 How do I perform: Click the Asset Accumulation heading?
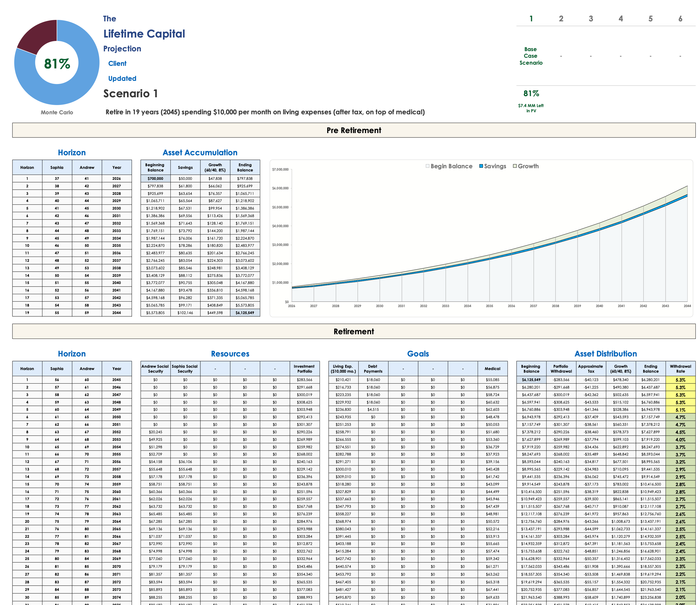(x=200, y=153)
